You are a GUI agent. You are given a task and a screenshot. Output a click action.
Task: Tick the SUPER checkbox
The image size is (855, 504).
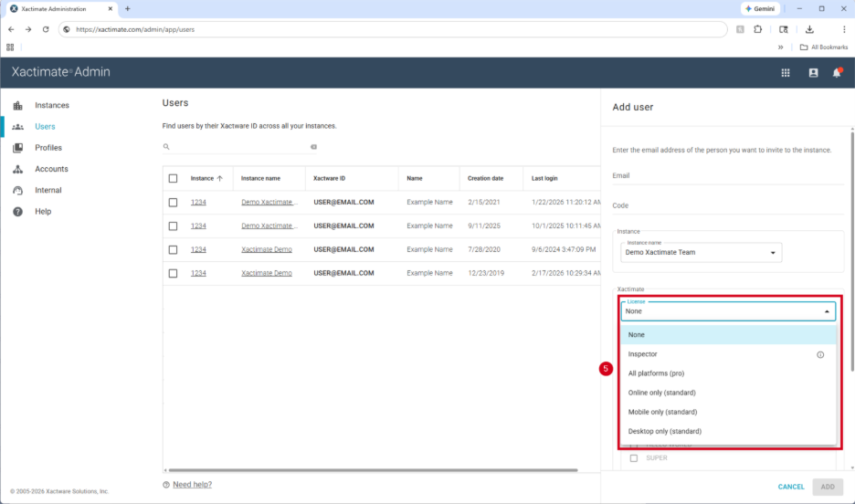tap(634, 458)
